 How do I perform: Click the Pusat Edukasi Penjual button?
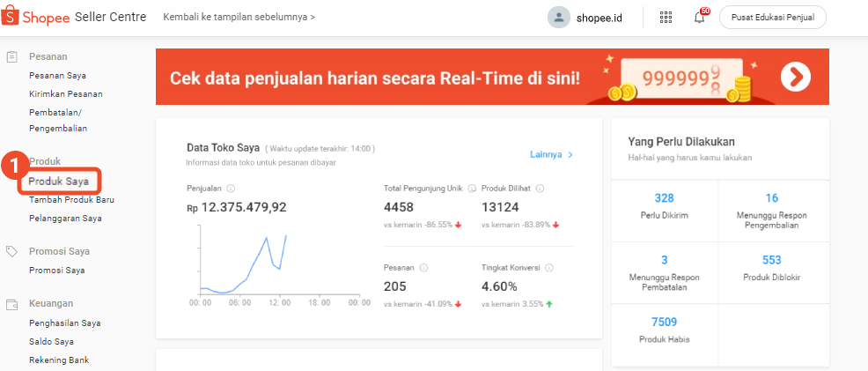[773, 17]
